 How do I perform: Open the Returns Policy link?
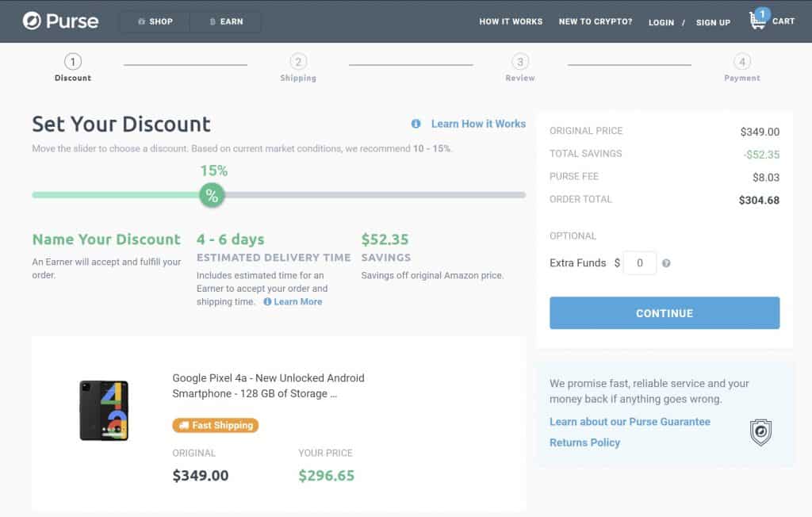(x=584, y=442)
